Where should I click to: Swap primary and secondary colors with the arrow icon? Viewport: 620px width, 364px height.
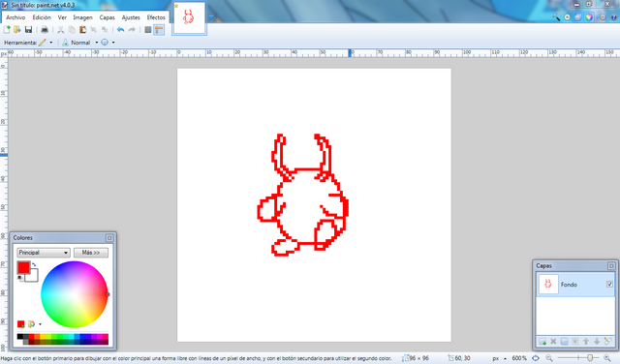click(x=35, y=265)
